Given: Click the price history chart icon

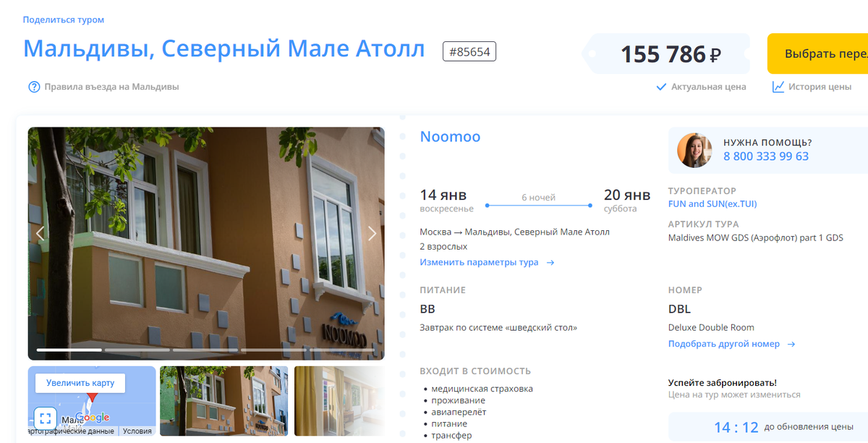Looking at the screenshot, I should tap(778, 87).
